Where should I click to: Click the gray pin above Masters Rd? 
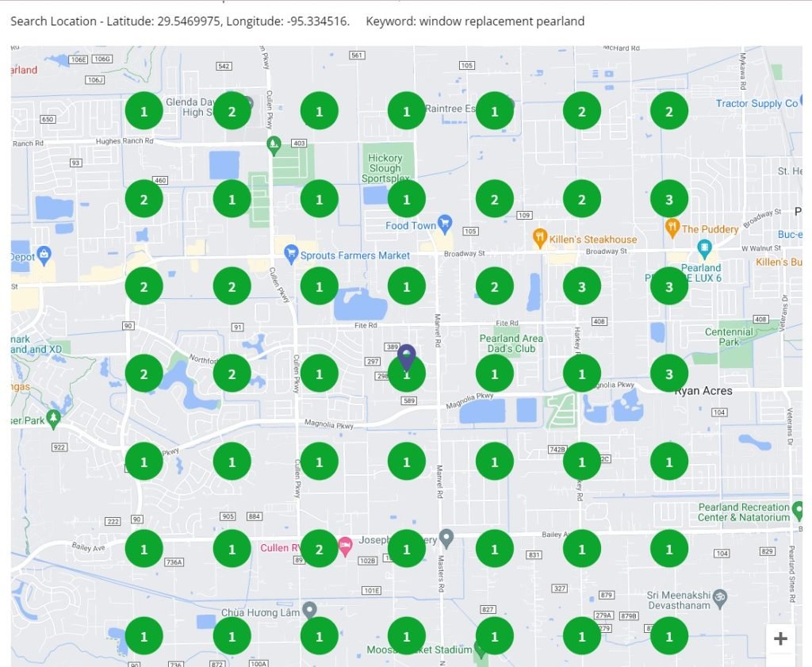point(446,539)
